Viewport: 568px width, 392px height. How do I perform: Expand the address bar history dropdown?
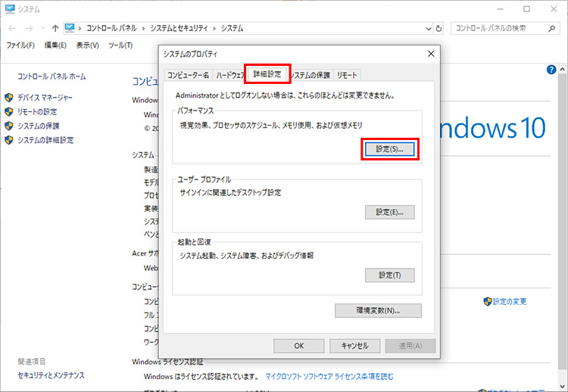428,28
